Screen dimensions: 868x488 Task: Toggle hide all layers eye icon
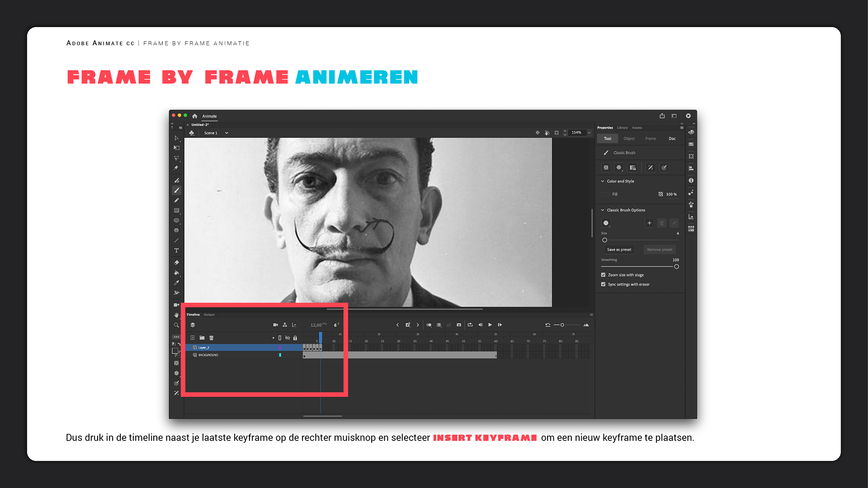(287, 338)
